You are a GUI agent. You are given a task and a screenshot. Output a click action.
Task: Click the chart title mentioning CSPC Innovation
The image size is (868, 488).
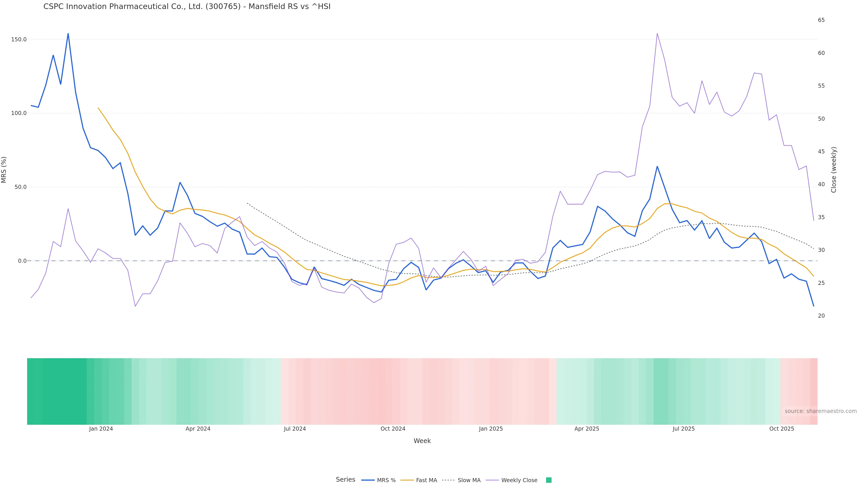[x=187, y=6]
